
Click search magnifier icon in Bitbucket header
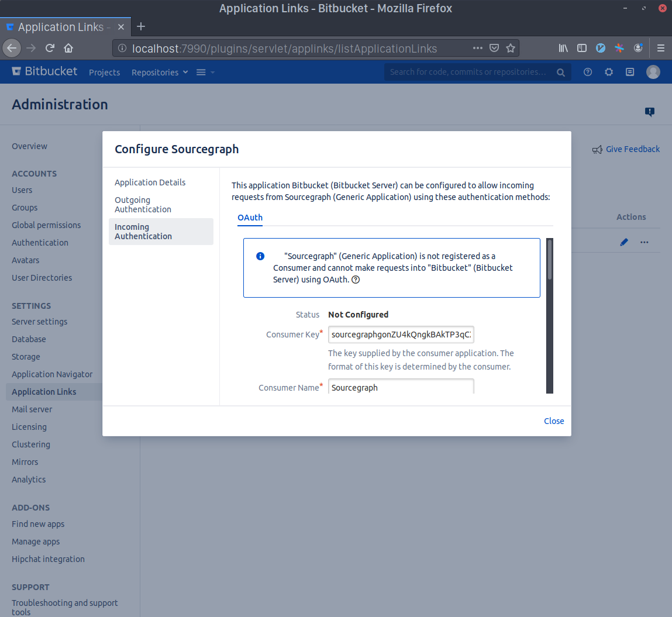pos(560,73)
